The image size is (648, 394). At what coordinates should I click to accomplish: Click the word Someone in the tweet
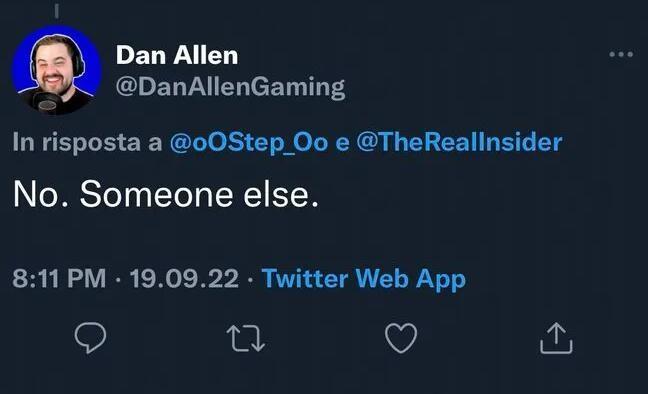pos(157,194)
